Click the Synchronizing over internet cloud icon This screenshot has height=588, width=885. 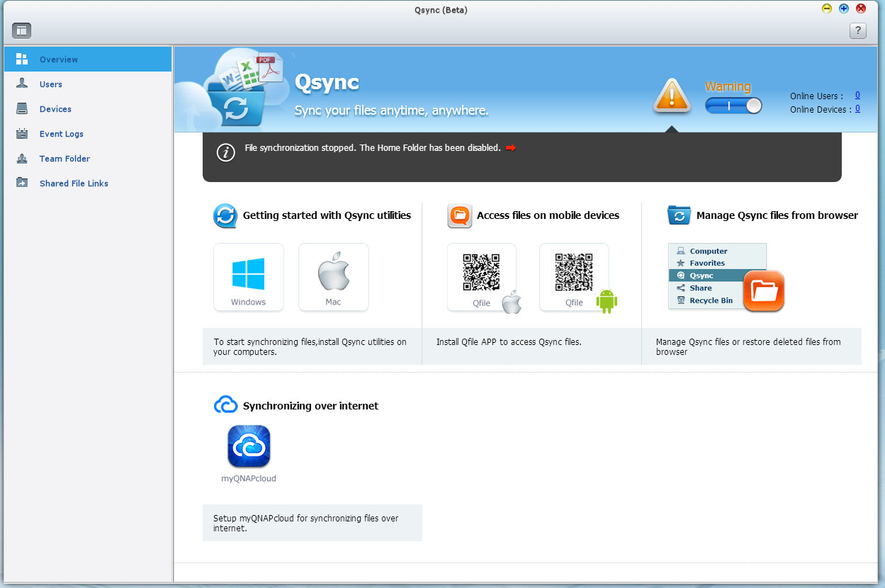tap(225, 405)
